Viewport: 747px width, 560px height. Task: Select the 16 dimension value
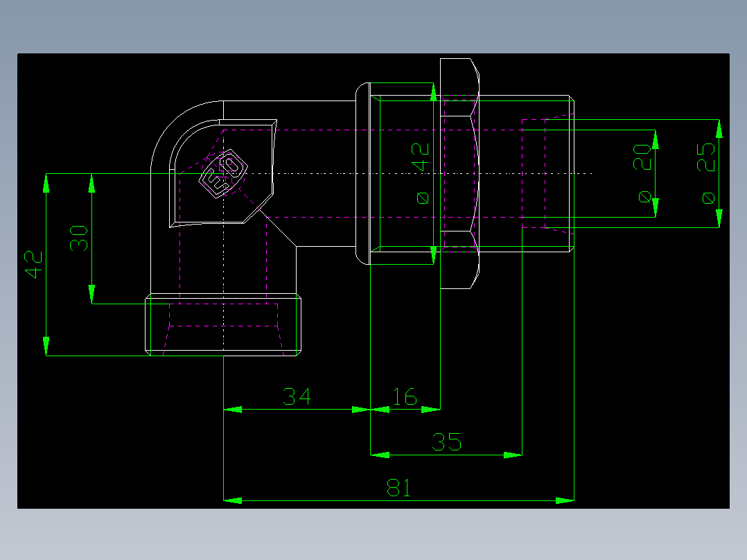pos(405,396)
